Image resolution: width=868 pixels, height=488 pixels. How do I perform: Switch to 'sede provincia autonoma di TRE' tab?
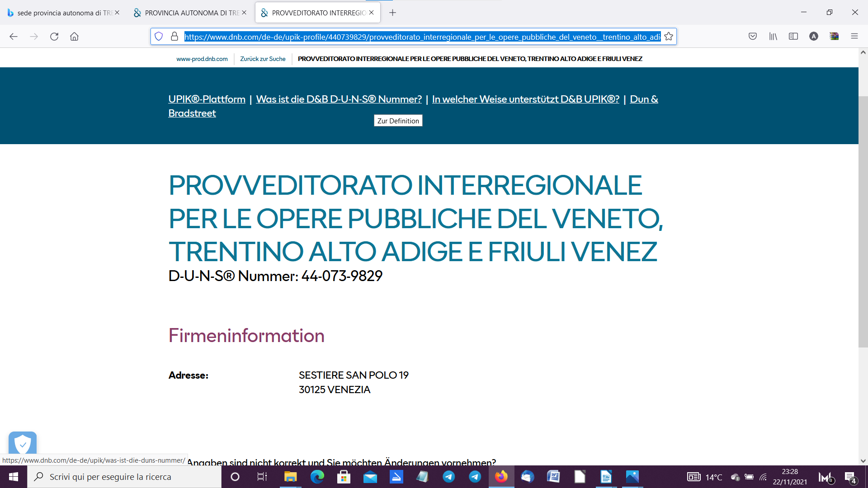[63, 13]
